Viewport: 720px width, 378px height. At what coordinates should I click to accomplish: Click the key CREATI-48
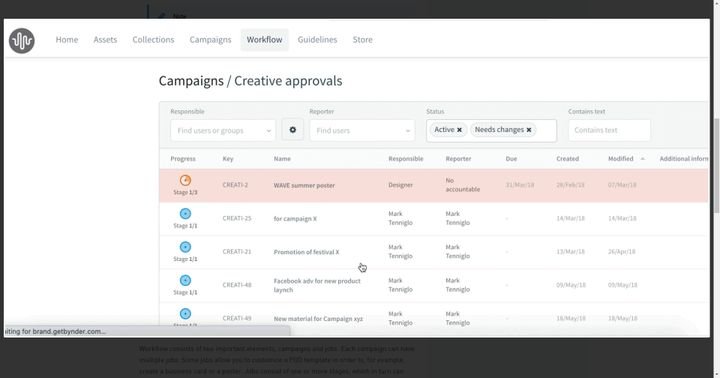(237, 285)
